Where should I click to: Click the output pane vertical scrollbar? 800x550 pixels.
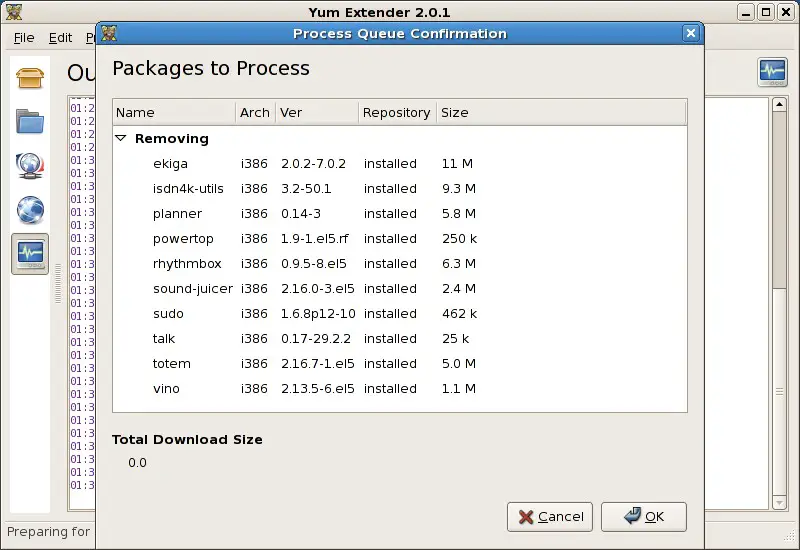pos(779,250)
